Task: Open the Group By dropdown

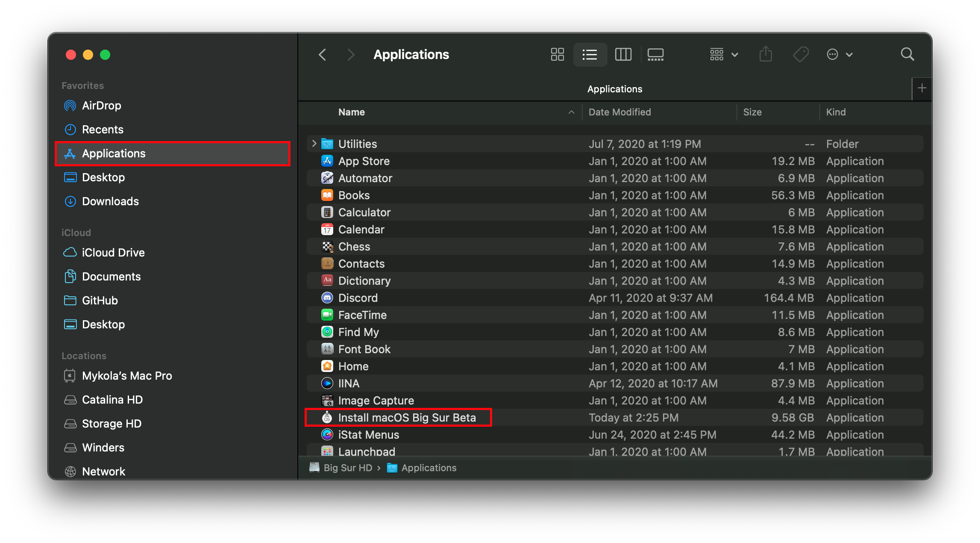Action: (x=724, y=55)
